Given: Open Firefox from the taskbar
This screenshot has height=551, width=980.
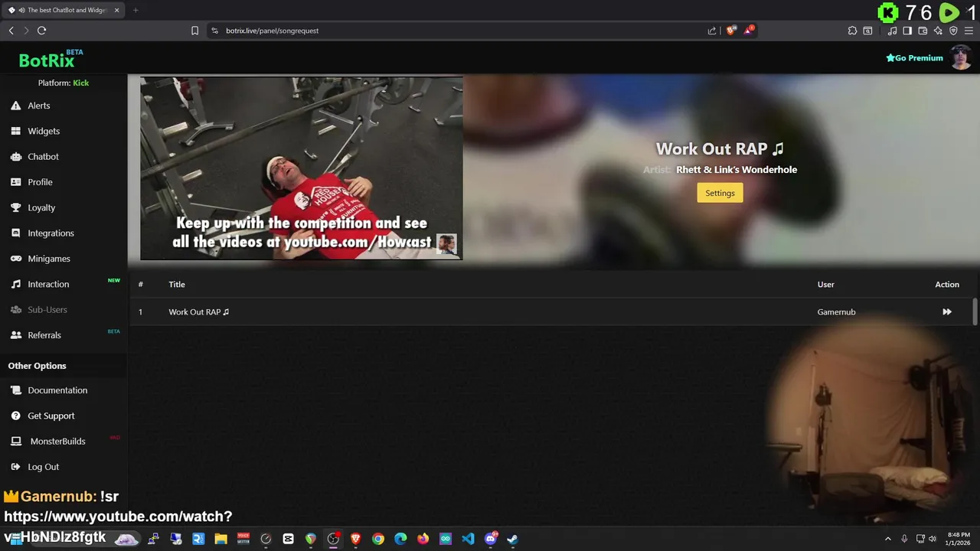Looking at the screenshot, I should [x=423, y=539].
